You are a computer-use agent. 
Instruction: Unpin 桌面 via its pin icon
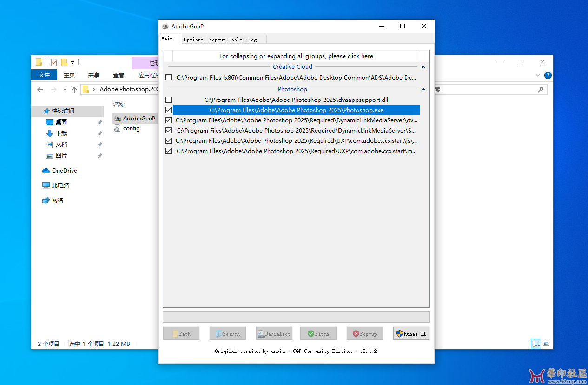pos(99,122)
